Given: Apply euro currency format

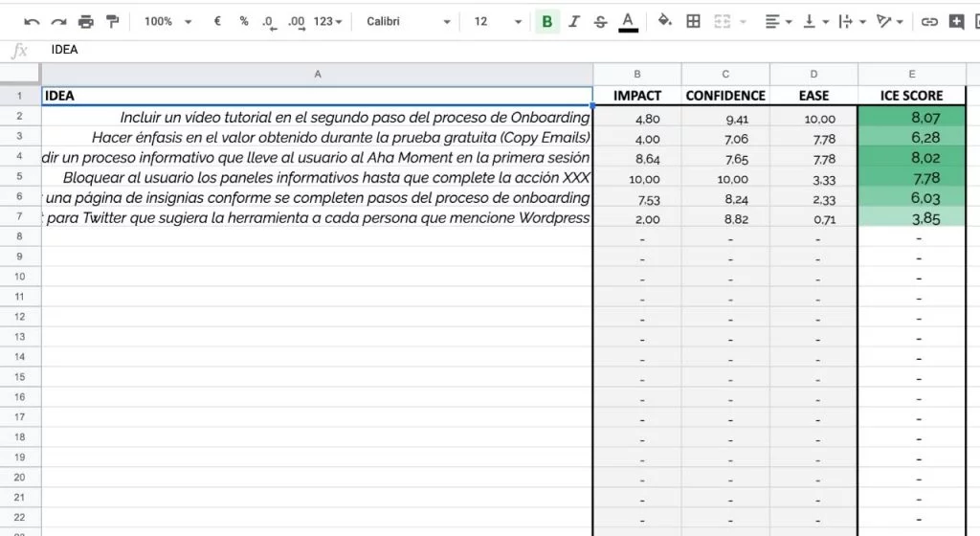Looking at the screenshot, I should click(x=217, y=21).
